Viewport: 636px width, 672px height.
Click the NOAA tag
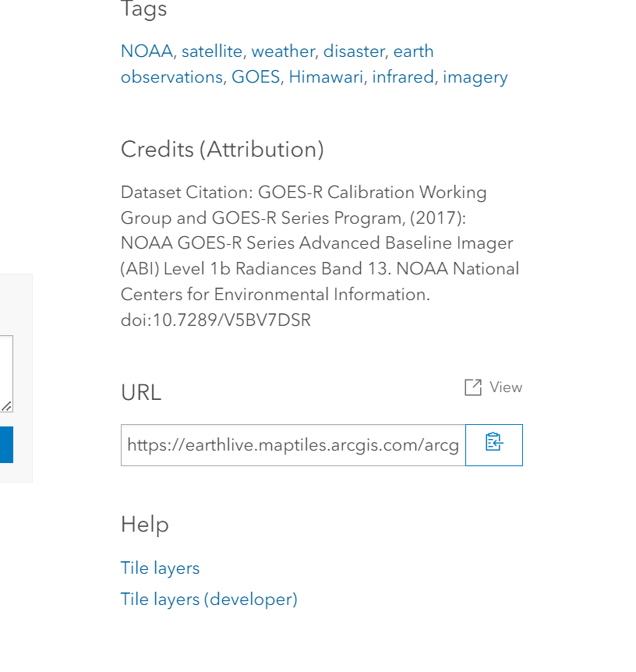click(146, 51)
